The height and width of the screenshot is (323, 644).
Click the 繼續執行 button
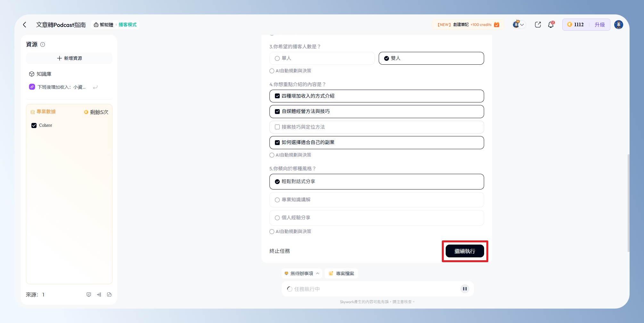465,251
